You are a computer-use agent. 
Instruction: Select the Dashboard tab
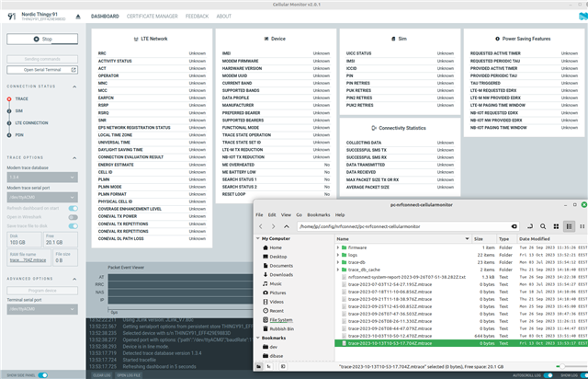click(x=105, y=17)
